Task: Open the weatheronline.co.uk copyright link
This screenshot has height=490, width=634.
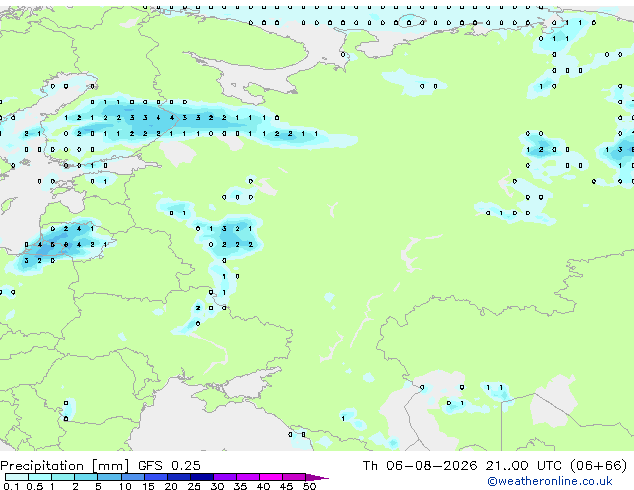Action: coord(550,481)
